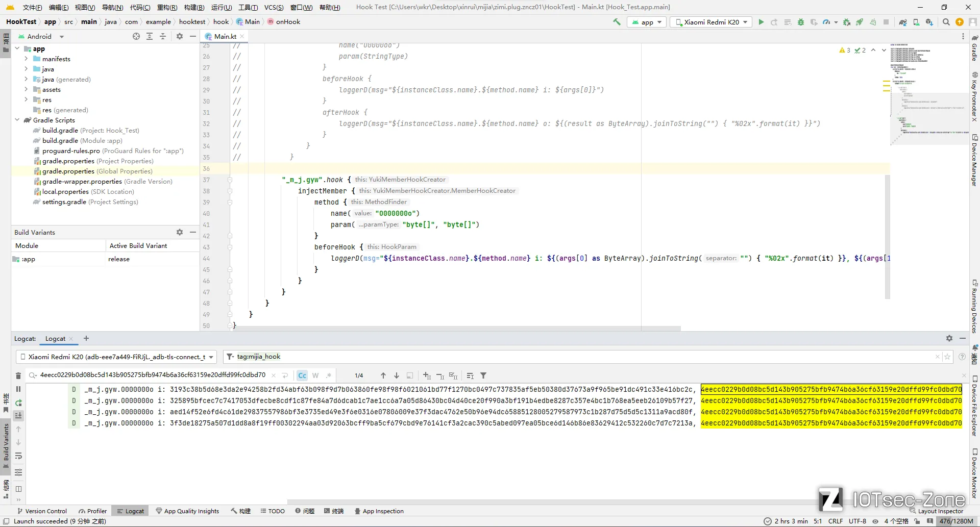Open the Xiaomi Redmi K20 device dropdown in toolbar
Viewport: 980px width, 527px height.
point(711,22)
